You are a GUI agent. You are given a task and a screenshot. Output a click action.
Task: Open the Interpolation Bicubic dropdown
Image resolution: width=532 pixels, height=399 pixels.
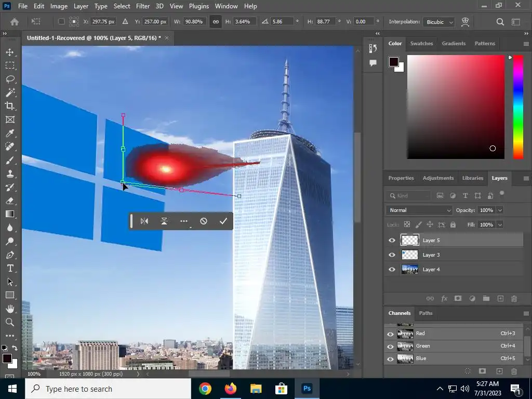440,22
